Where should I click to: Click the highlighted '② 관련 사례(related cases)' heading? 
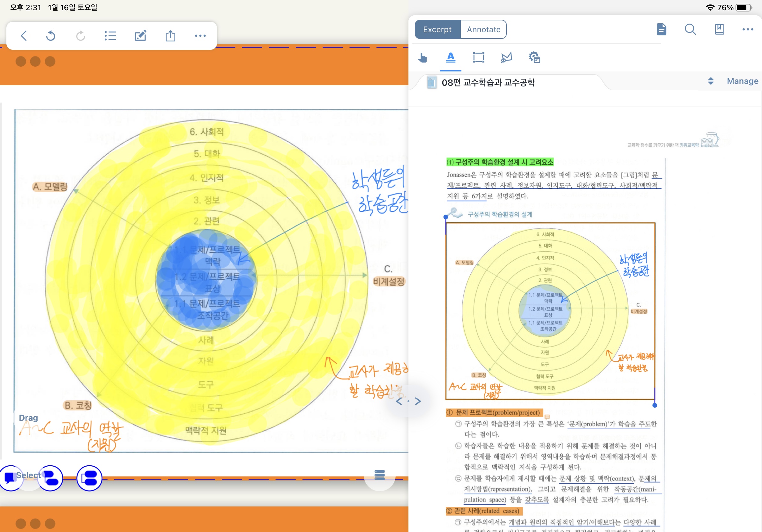484,511
